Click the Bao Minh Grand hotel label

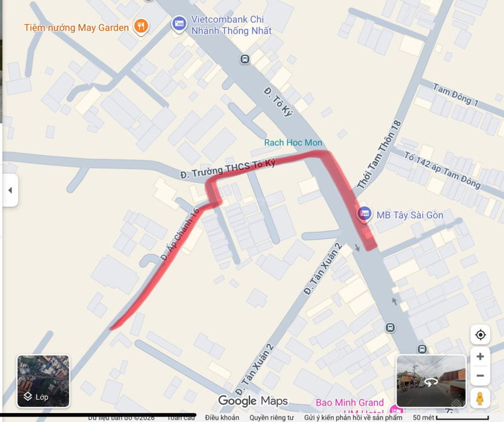click(x=350, y=402)
